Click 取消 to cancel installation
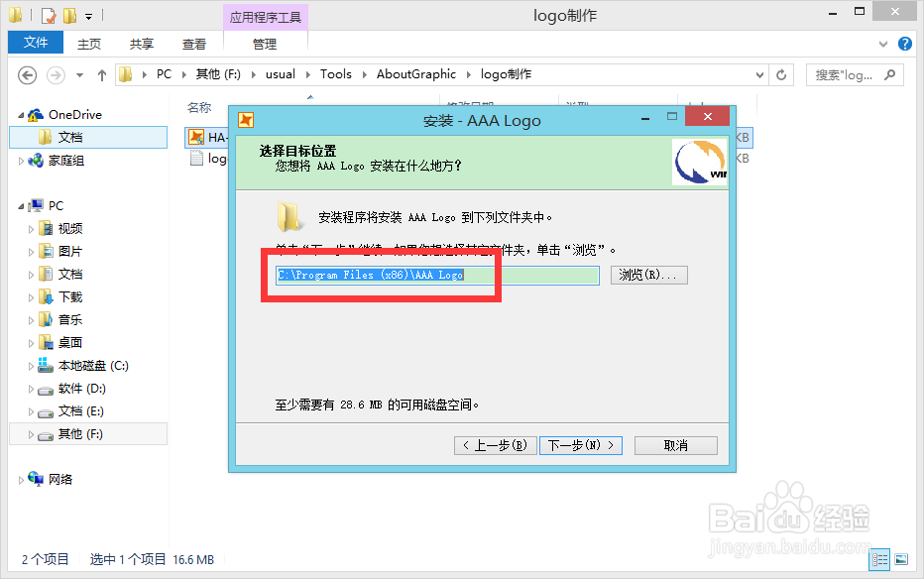Viewport: 924px width, 579px height. click(676, 445)
